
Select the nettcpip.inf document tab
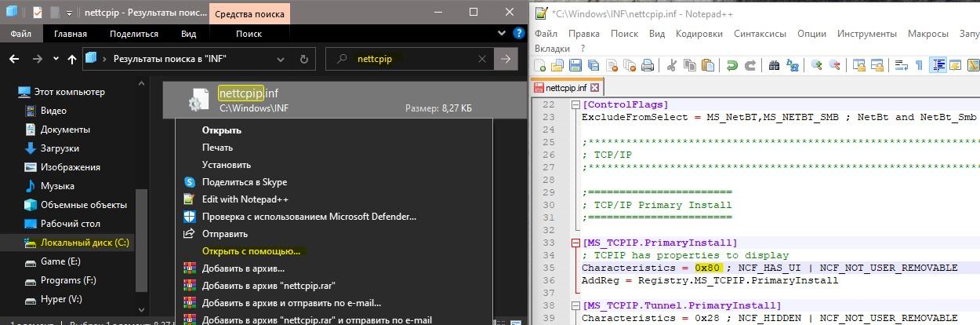[x=566, y=88]
